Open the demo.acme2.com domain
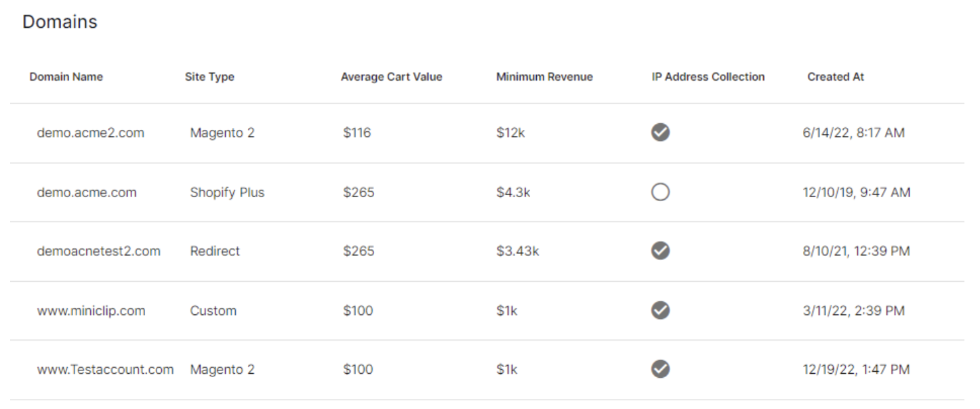Viewport: 980px width, 409px height. click(90, 133)
